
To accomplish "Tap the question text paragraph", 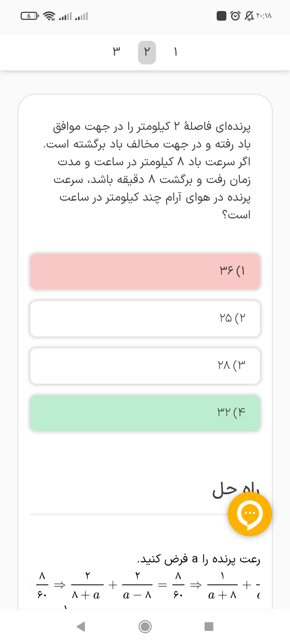I will [x=150, y=170].
